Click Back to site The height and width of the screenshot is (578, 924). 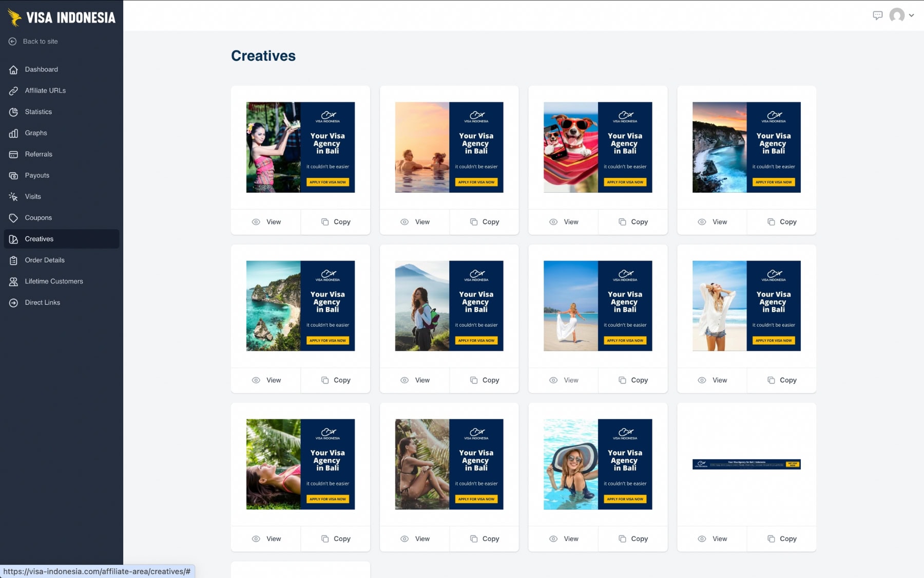[40, 41]
